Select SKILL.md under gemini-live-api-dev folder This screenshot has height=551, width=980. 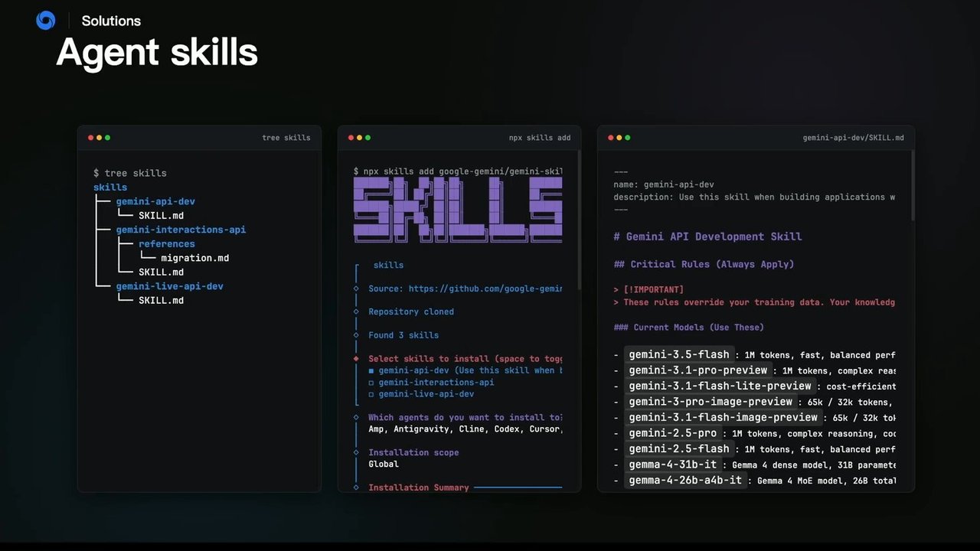(161, 300)
